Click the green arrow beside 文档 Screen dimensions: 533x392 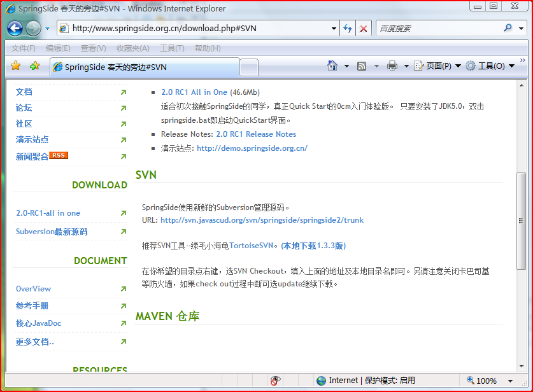(124, 92)
